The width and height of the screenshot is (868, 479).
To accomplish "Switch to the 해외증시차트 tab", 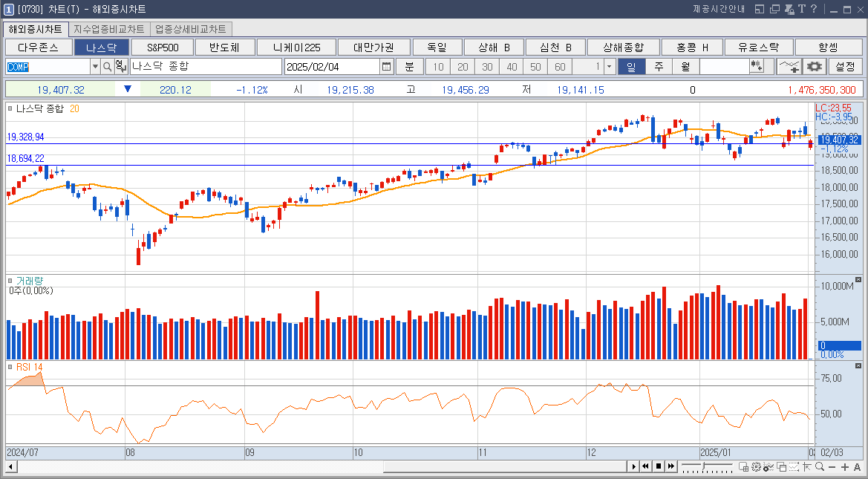I will (x=36, y=29).
